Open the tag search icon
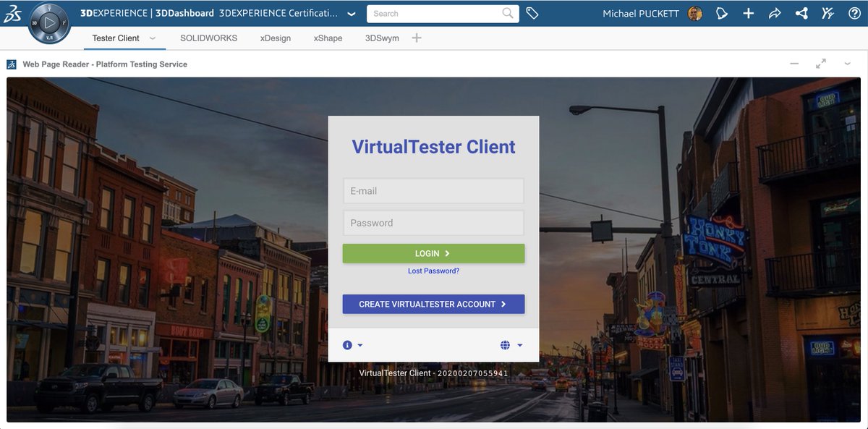The image size is (868, 429). coord(532,13)
